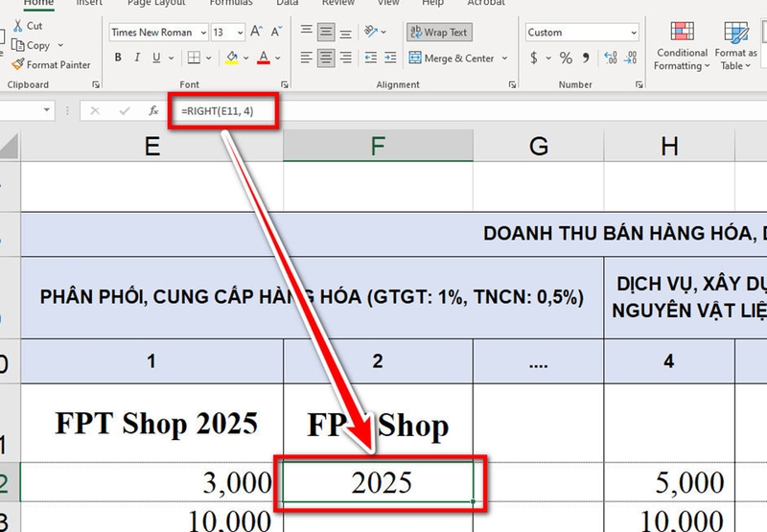Select column H header
This screenshot has width=767, height=532.
669,146
